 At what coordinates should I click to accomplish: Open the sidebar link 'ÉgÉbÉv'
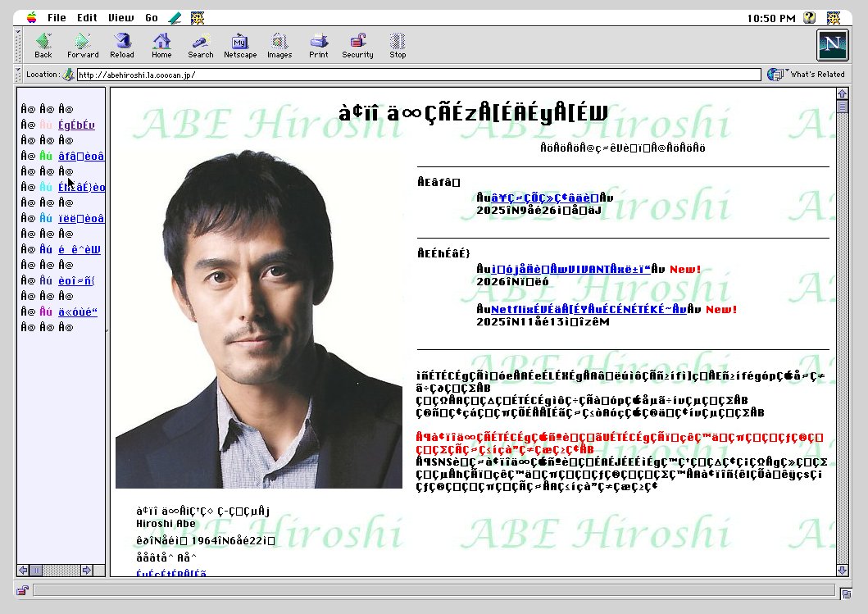tap(76, 125)
